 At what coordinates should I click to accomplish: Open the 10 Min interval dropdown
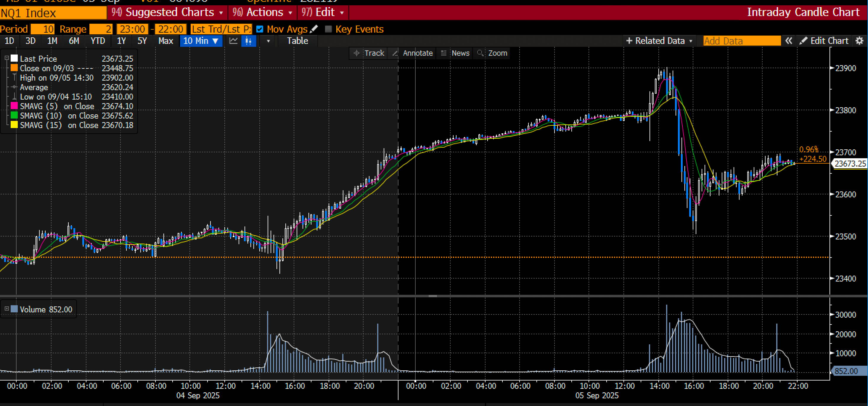(x=201, y=41)
